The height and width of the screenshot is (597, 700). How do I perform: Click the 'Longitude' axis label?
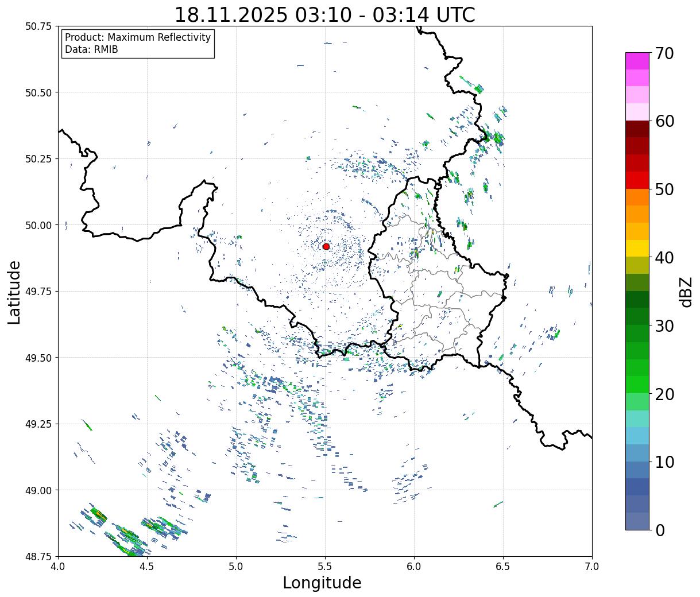(322, 583)
